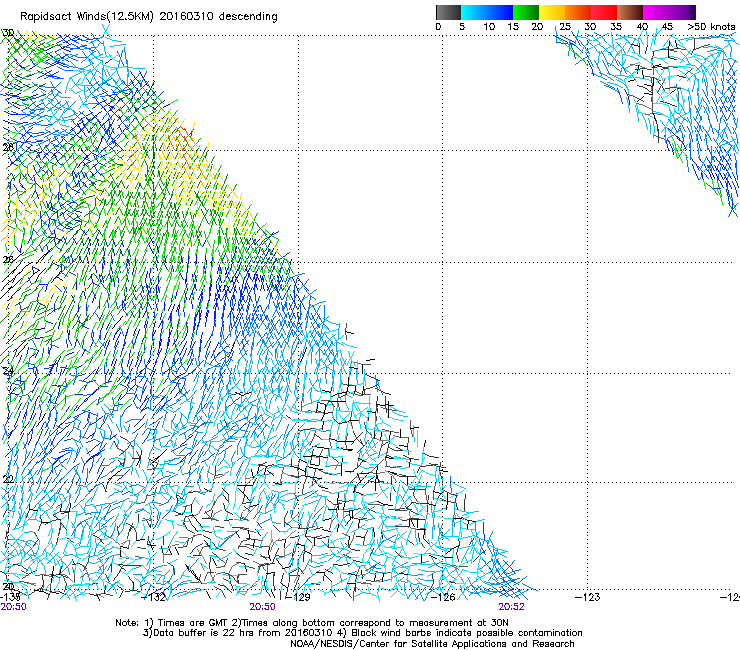Viewport: 740px width, 650px height.
Task: Click the '10' legend scale label
Action: (x=489, y=27)
